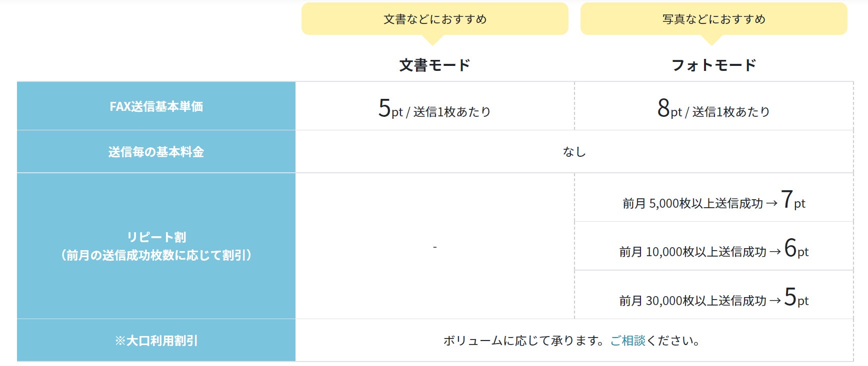Click the 送信毎の基本料金 row header
The image size is (868, 366).
(156, 152)
